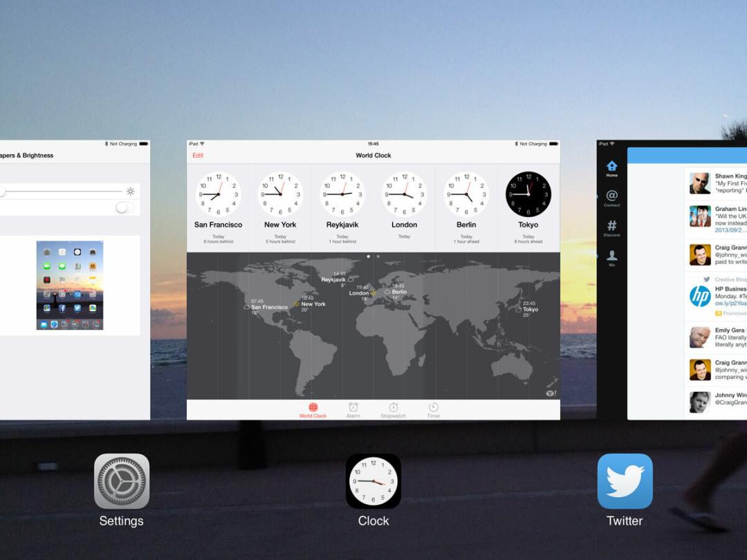
Task: Open the Twitter Me profile icon
Action: pyautogui.click(x=611, y=257)
